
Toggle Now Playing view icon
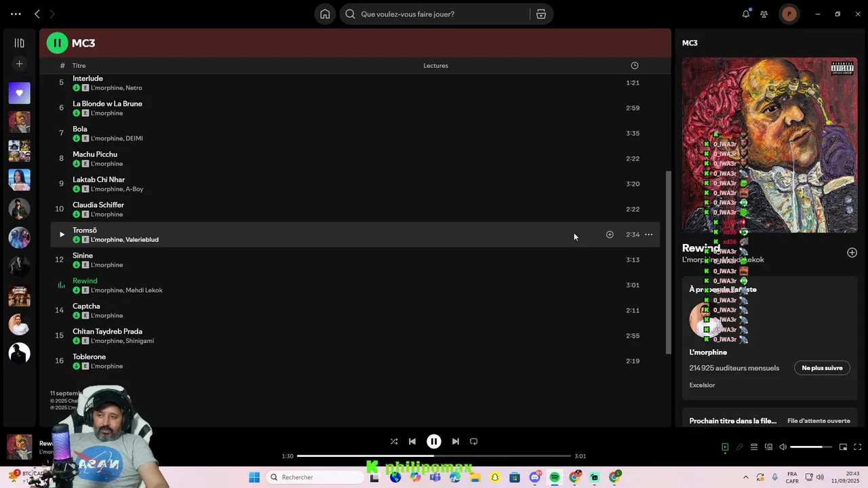(725, 447)
